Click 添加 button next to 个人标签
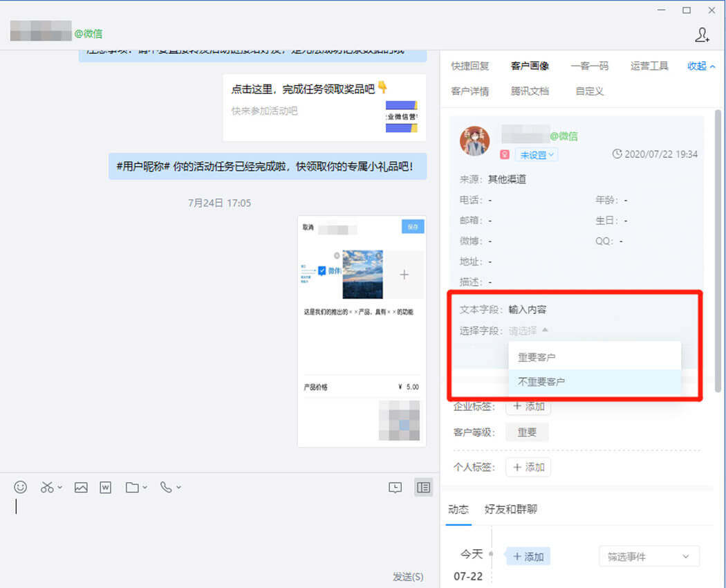Image resolution: width=726 pixels, height=588 pixels. pyautogui.click(x=528, y=467)
